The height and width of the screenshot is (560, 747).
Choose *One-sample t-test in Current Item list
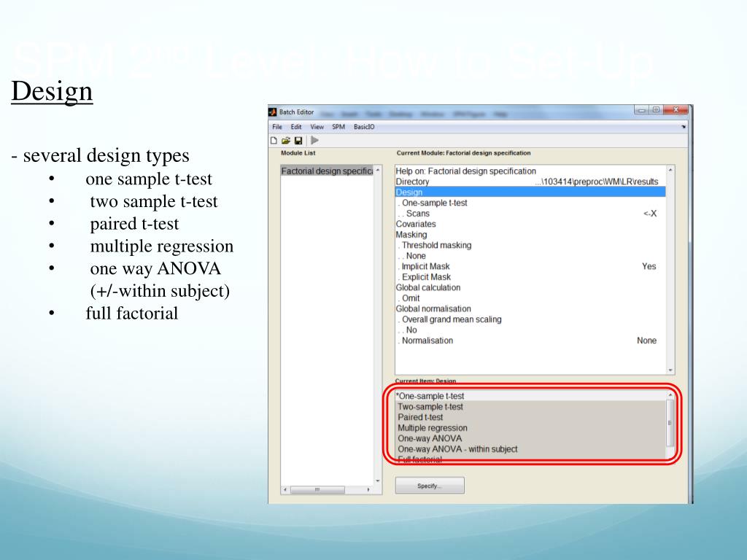(x=530, y=396)
